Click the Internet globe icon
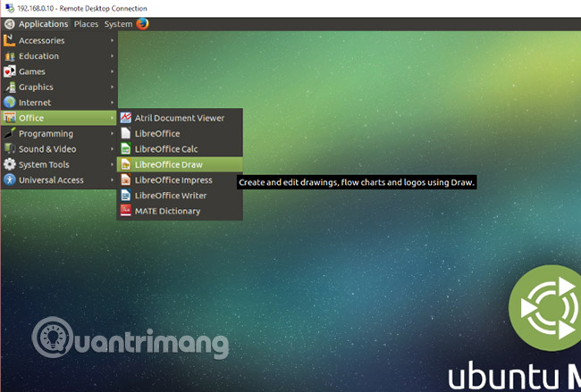Viewport: 581px width, 392px height. (9, 102)
